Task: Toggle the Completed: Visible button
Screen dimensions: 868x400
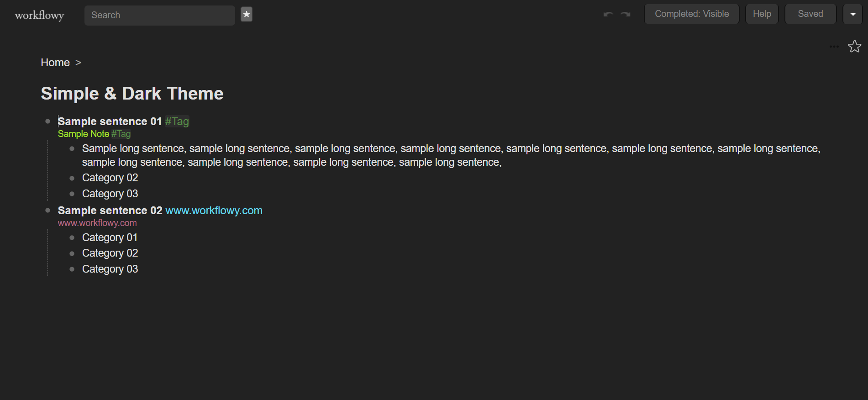Action: point(691,14)
